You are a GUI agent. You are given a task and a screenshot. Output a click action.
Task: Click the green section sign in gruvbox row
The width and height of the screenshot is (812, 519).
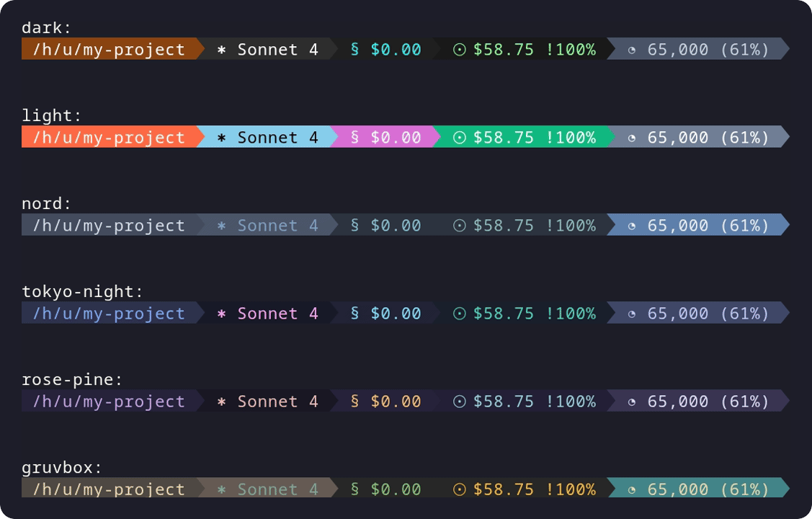click(354, 489)
